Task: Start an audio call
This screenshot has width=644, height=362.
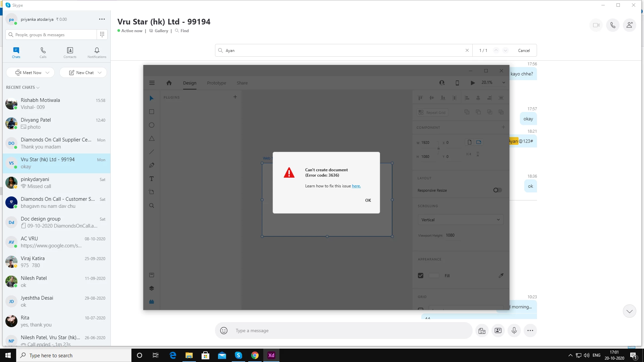Action: 613,25
